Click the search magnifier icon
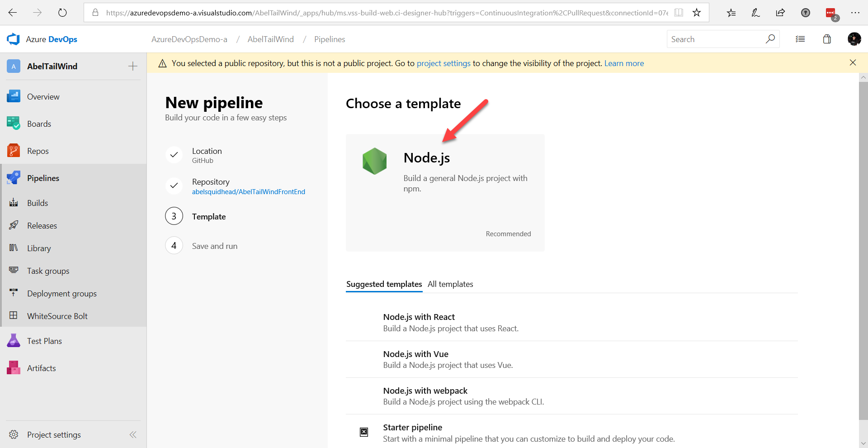 pos(770,39)
